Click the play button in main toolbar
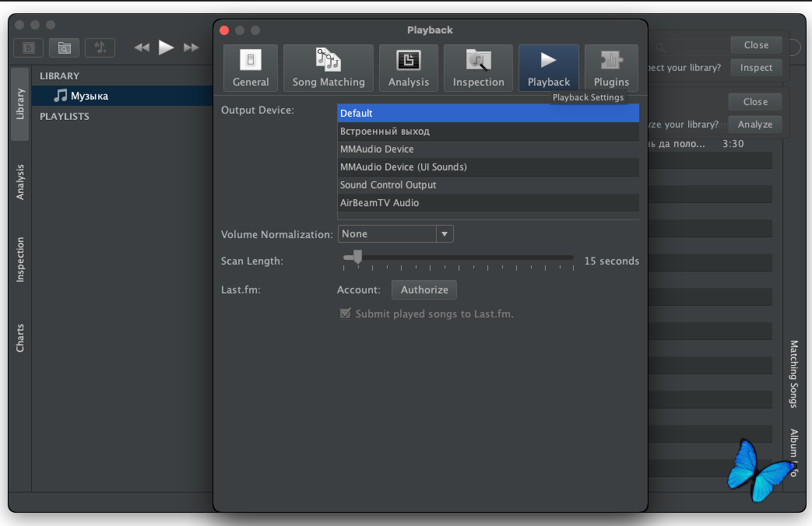812x526 pixels. click(166, 47)
